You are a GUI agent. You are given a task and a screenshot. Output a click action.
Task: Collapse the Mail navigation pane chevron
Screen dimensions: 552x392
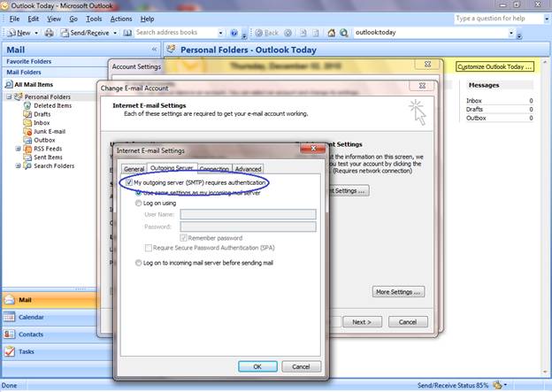154,50
